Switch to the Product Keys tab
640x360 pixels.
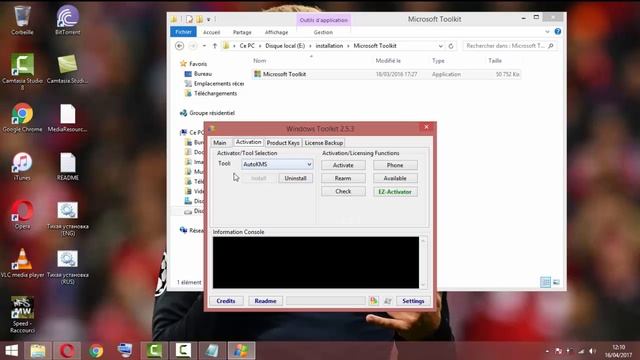[x=283, y=142]
